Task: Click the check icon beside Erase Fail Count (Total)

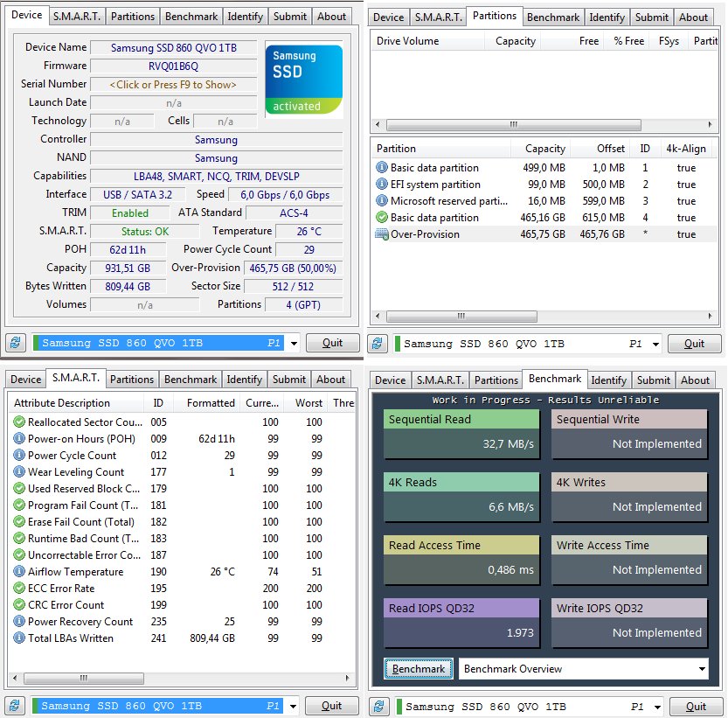Action: tap(19, 522)
